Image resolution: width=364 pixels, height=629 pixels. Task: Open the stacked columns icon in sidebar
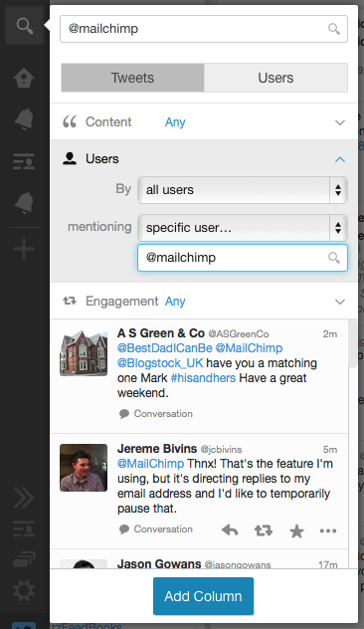[x=24, y=558]
